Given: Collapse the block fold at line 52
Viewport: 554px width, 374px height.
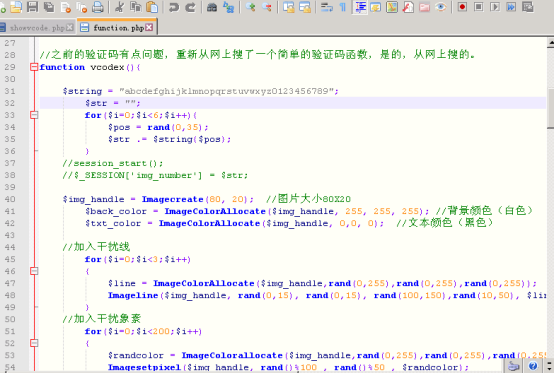Looking at the screenshot, I should coord(34,343).
